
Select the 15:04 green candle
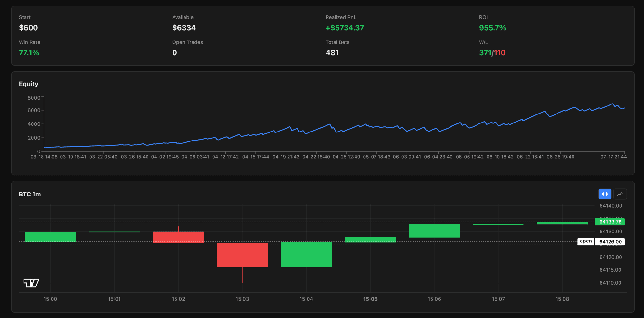306,255
